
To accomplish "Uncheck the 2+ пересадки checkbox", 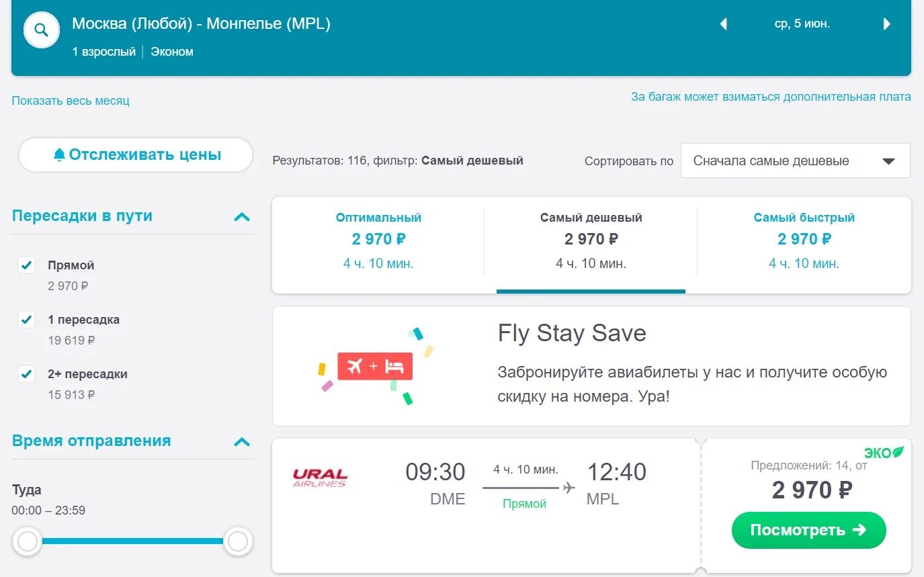I will click(x=26, y=374).
